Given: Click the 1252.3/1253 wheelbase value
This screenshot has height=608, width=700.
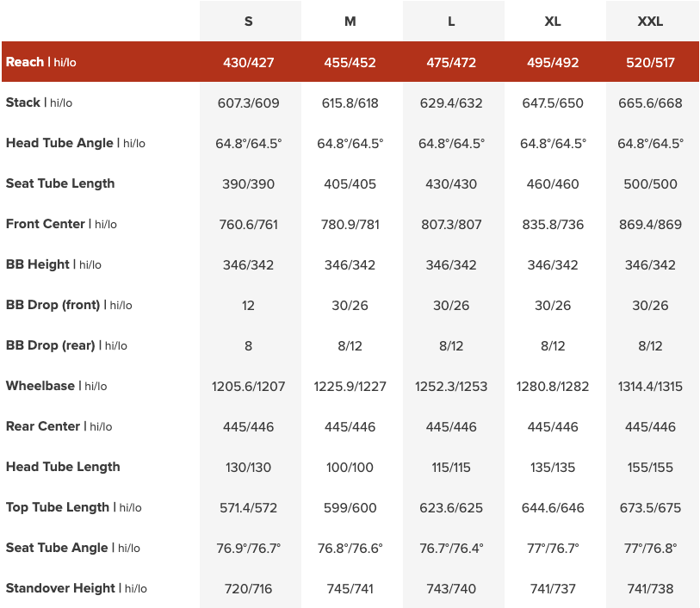Looking at the screenshot, I should pyautogui.click(x=451, y=387).
